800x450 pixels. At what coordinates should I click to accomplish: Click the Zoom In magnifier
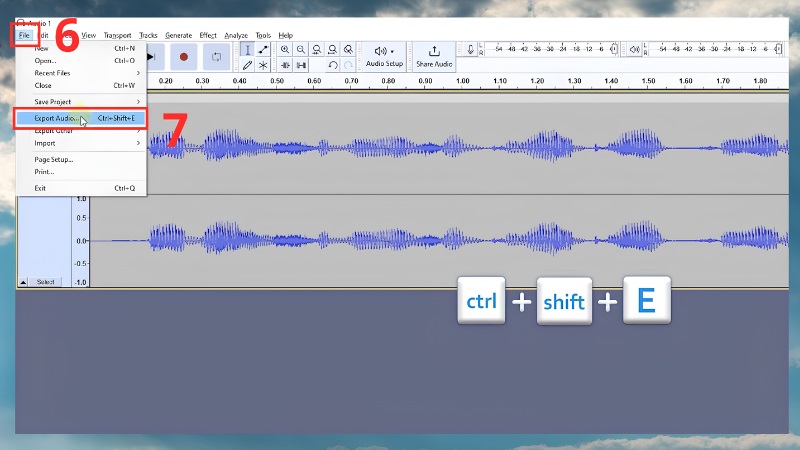point(285,49)
